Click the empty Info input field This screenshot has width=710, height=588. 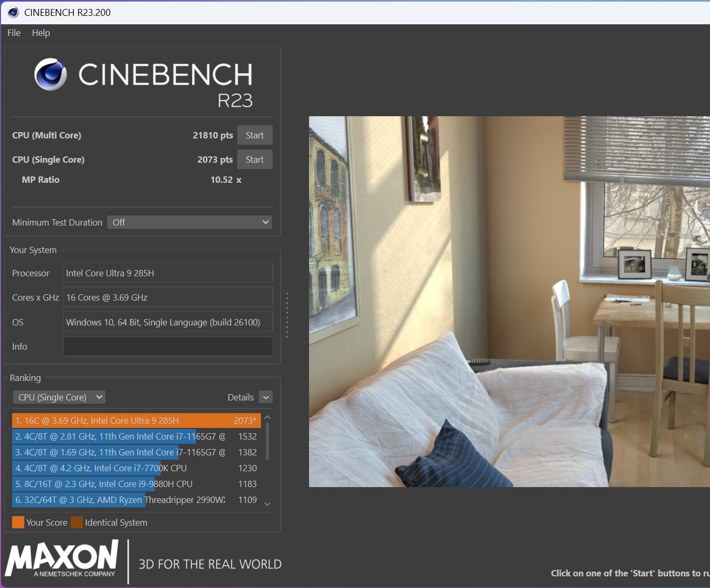(x=167, y=347)
